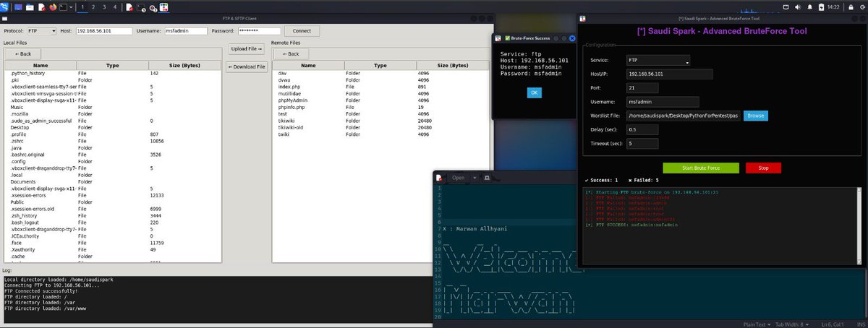Image resolution: width=868 pixels, height=328 pixels.
Task: Close the Brute-Force Success dialog
Action: coord(572,38)
